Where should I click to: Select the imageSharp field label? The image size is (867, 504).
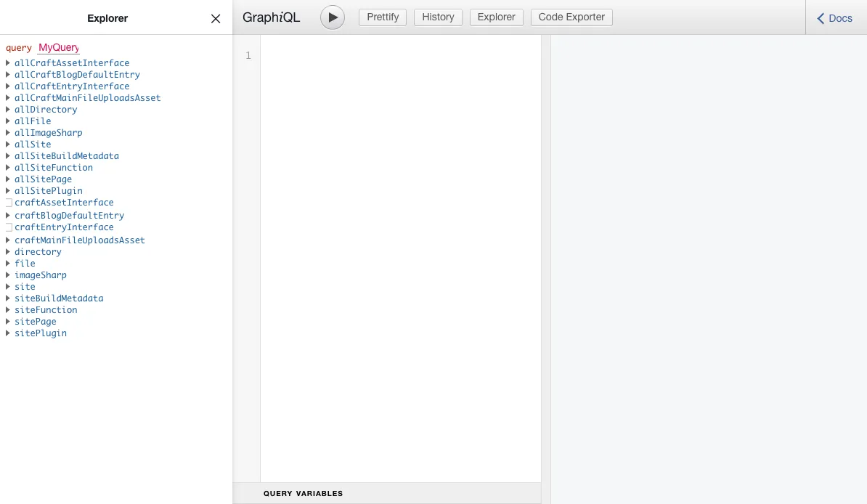coord(41,275)
